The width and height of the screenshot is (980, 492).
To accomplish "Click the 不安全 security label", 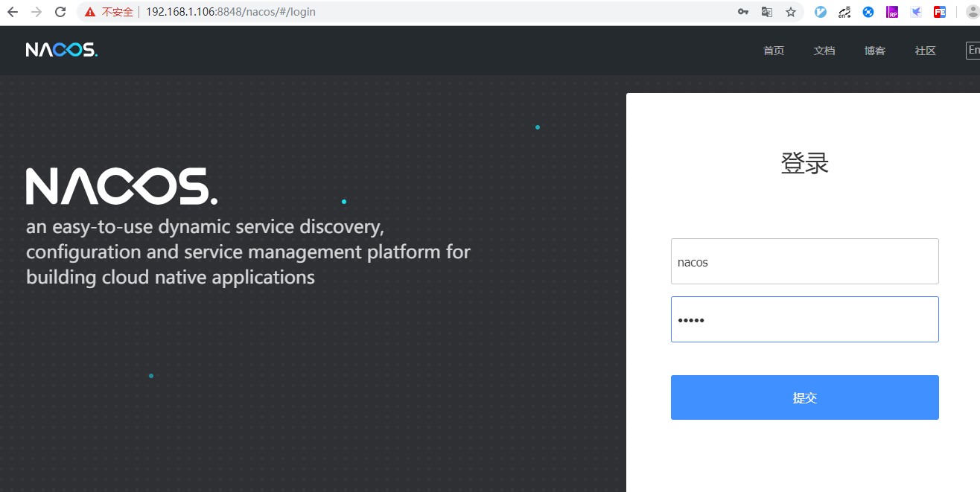I will 118,12.
